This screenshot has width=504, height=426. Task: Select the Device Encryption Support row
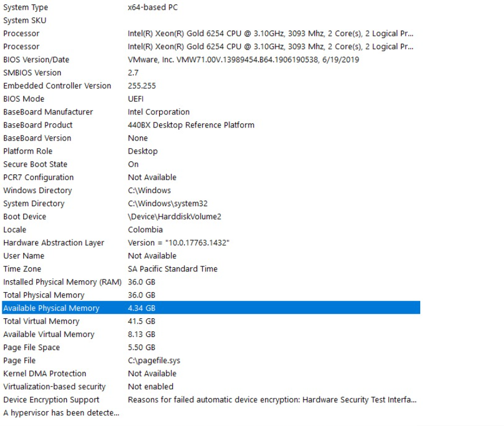click(x=51, y=400)
